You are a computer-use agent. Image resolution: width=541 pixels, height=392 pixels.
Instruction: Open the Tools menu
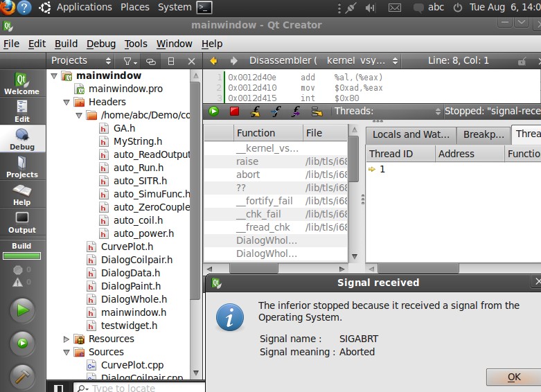(x=136, y=44)
